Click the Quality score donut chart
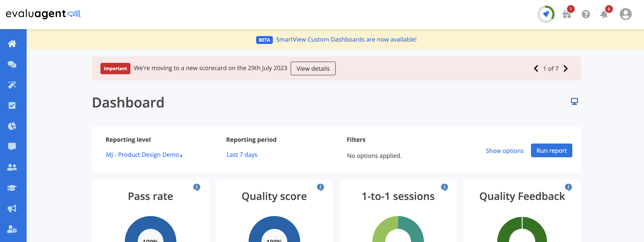 point(274,229)
